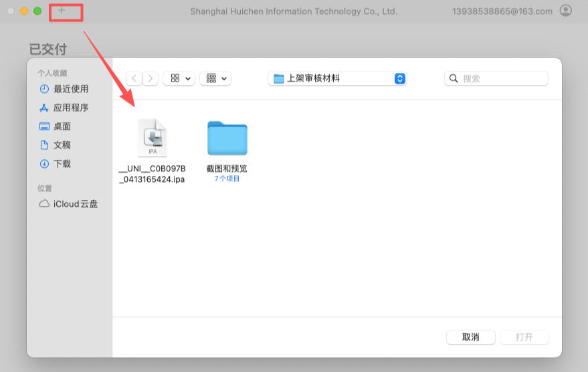Click the plus add-app button in title bar
588x372 pixels.
click(x=62, y=11)
